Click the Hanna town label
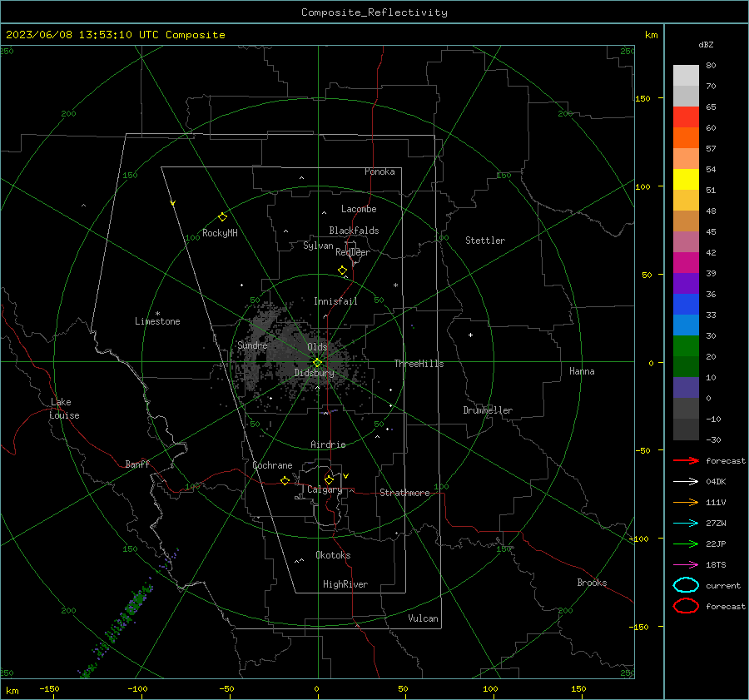Screen dimensions: 749x700 582,371
